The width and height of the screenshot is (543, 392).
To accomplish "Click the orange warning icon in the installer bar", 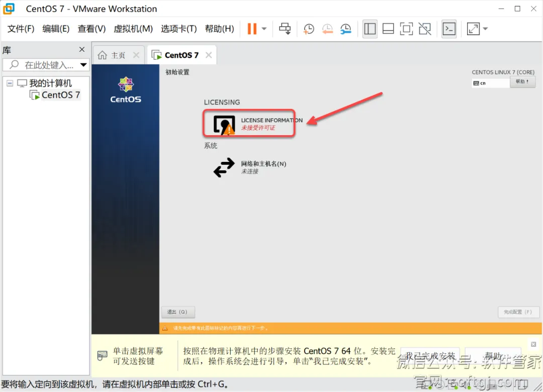I will [x=165, y=328].
